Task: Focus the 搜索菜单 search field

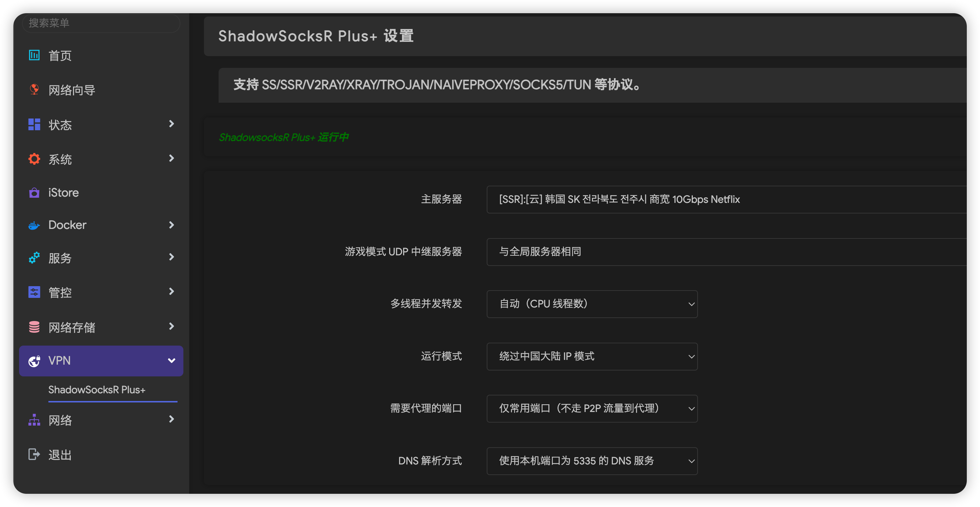Action: tap(101, 23)
